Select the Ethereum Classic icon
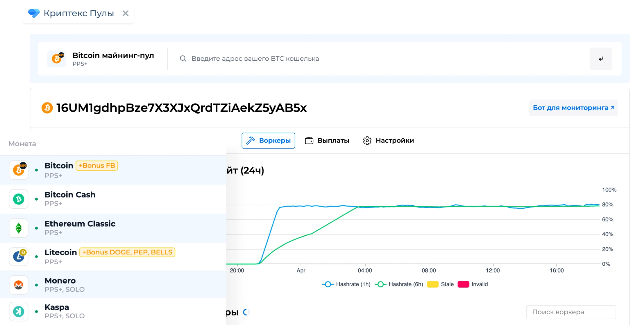Image resolution: width=644 pixels, height=325 pixels. tap(18, 228)
